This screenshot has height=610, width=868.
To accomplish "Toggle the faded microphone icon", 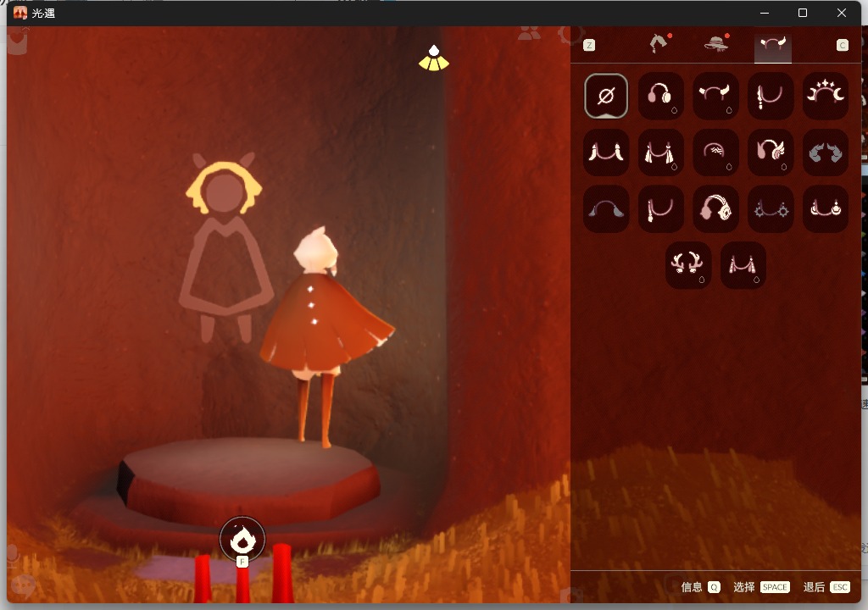I will tap(14, 556).
